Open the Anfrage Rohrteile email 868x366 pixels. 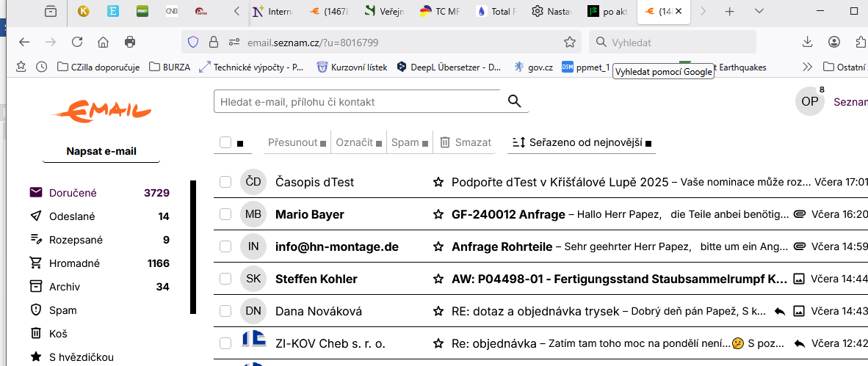click(502, 246)
